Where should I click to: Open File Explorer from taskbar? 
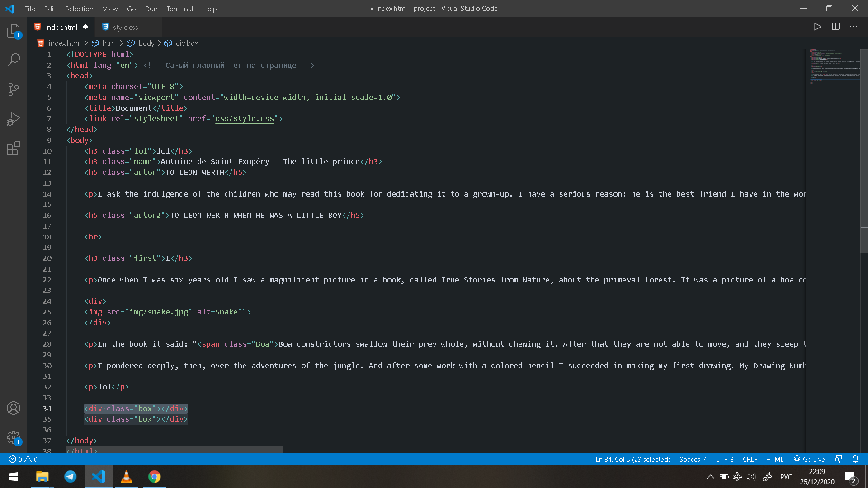42,477
